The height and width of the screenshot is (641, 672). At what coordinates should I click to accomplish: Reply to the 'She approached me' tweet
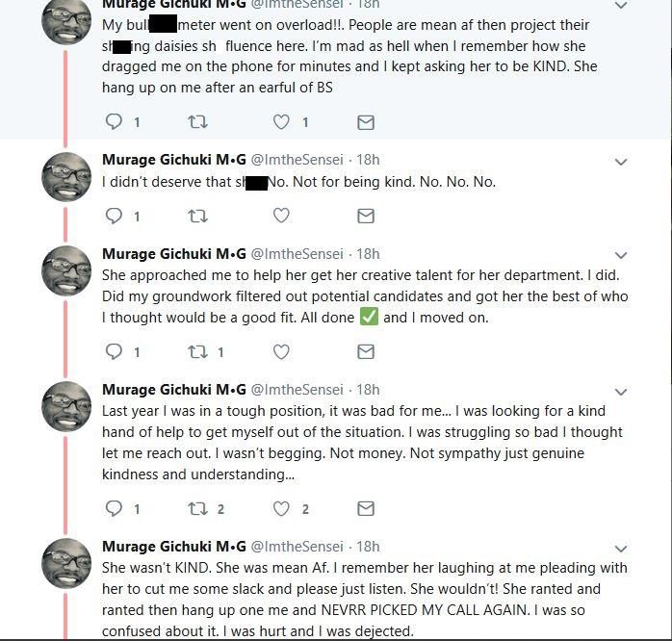point(114,352)
